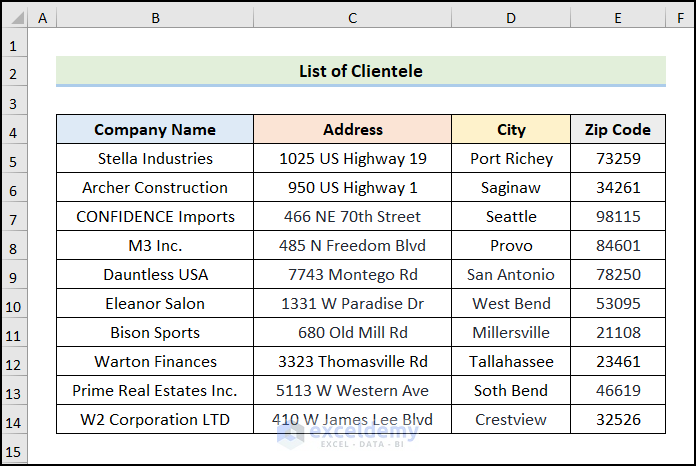Select column C header

[352, 19]
